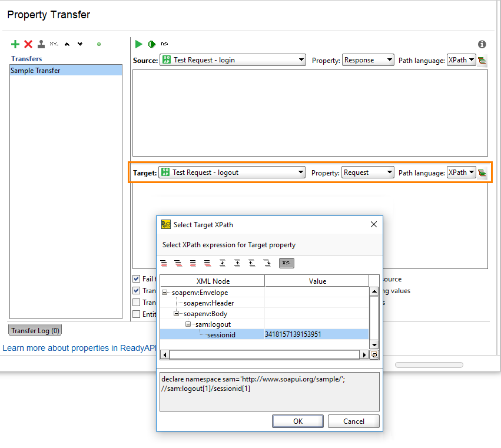Click scroll down arrow of XML tree
Screen dimensions: 501x448
click(374, 344)
